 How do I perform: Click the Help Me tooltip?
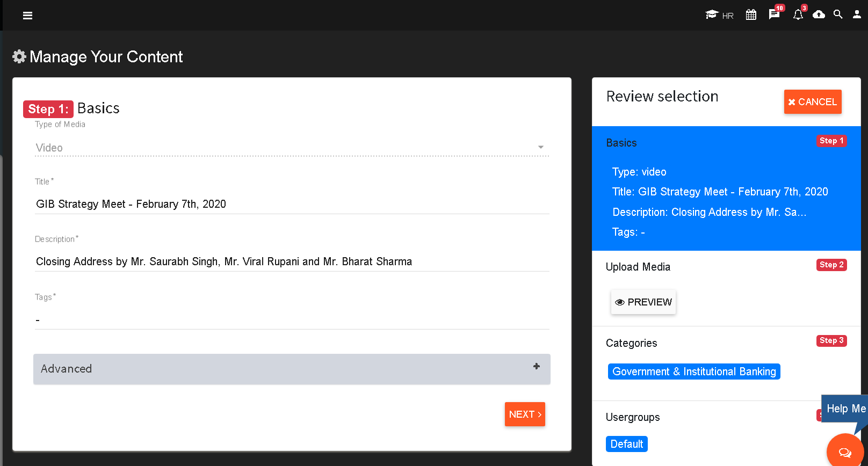tap(846, 409)
